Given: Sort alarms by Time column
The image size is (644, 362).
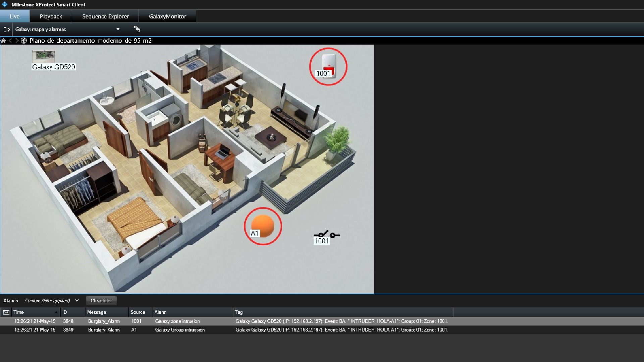Looking at the screenshot, I should (36, 312).
